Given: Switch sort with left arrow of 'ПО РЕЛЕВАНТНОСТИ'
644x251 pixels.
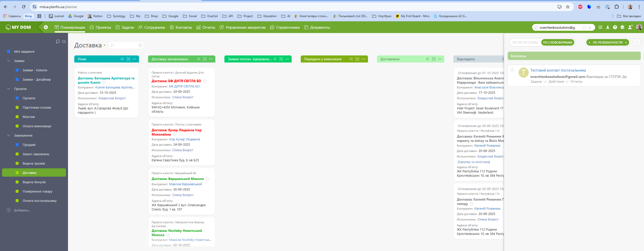Looking at the screenshot, I should click(x=590, y=43).
